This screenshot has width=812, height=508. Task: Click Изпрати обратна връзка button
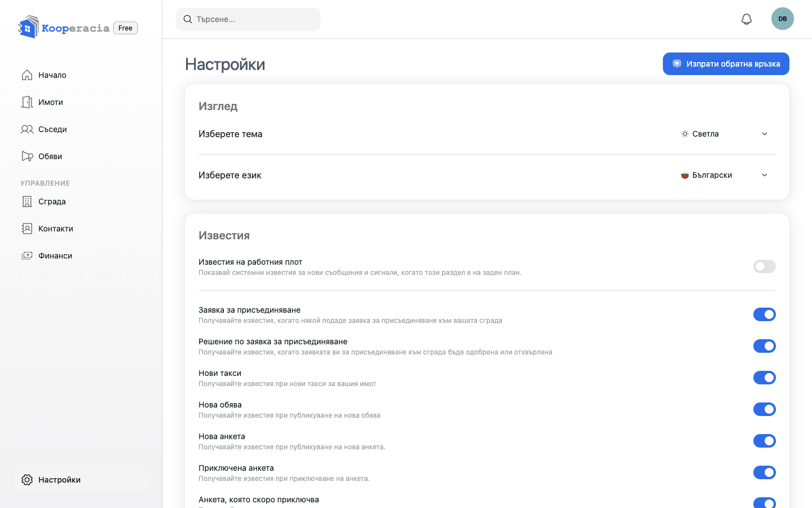[726, 64]
